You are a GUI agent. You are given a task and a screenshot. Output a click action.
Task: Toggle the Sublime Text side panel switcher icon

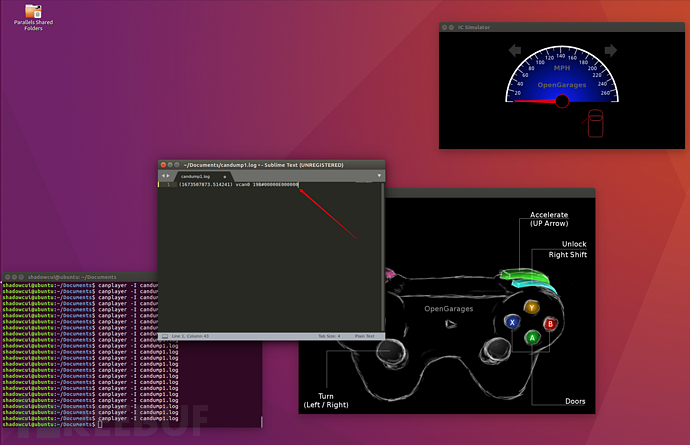(x=164, y=335)
